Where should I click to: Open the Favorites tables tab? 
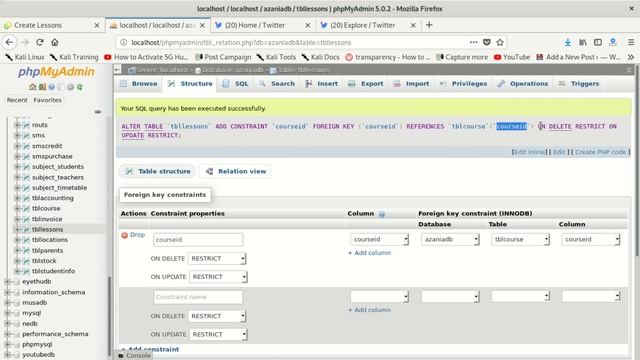coord(48,100)
